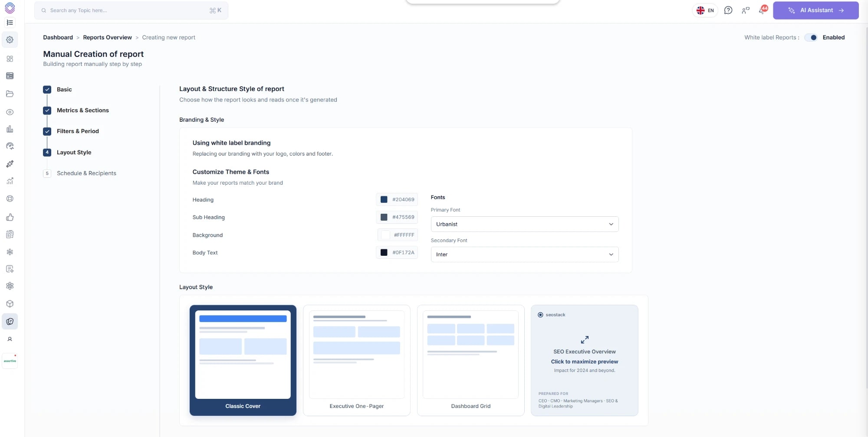The width and height of the screenshot is (868, 437).
Task: Open the snowflake icon in sidebar
Action: tap(10, 252)
